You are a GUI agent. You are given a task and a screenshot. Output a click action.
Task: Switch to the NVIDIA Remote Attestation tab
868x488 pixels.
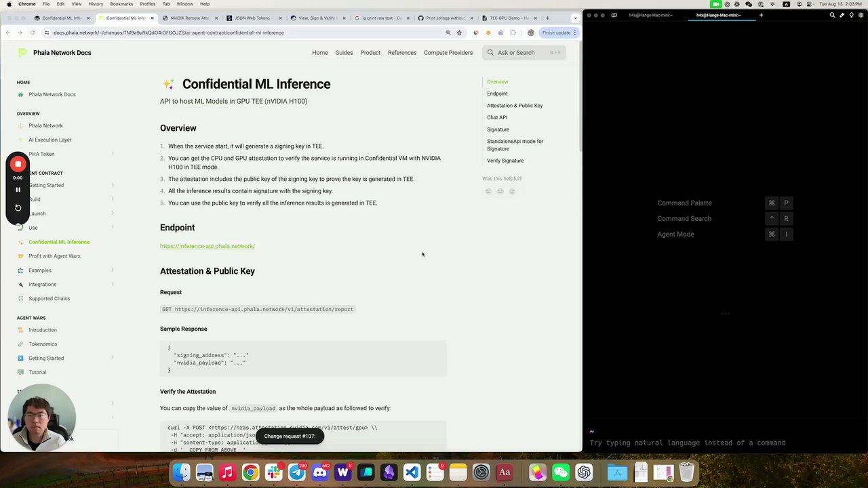pos(190,18)
